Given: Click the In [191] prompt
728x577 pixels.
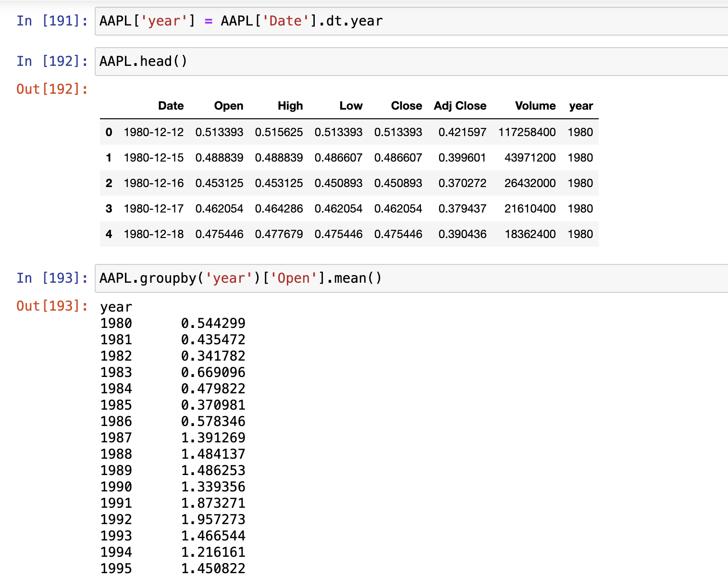Looking at the screenshot, I should tap(52, 21).
